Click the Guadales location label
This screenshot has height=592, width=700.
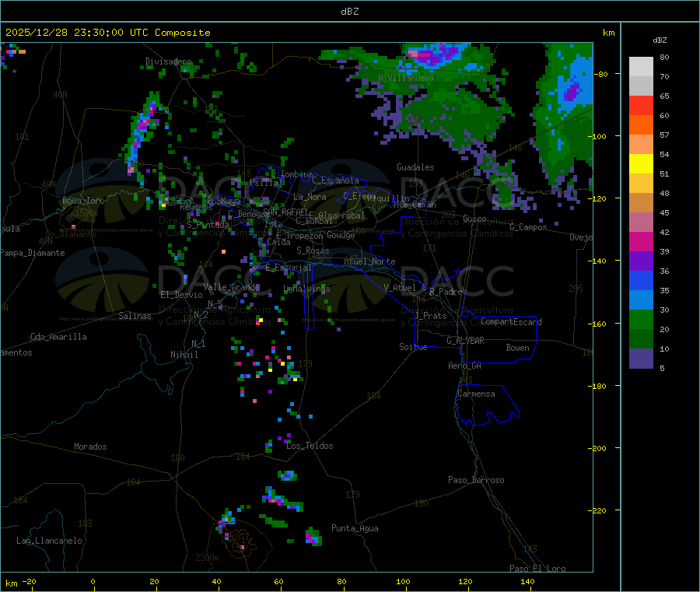click(x=415, y=167)
